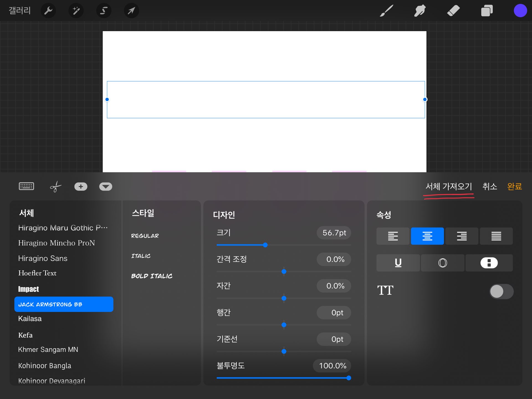Open the Layers panel icon

[487, 11]
